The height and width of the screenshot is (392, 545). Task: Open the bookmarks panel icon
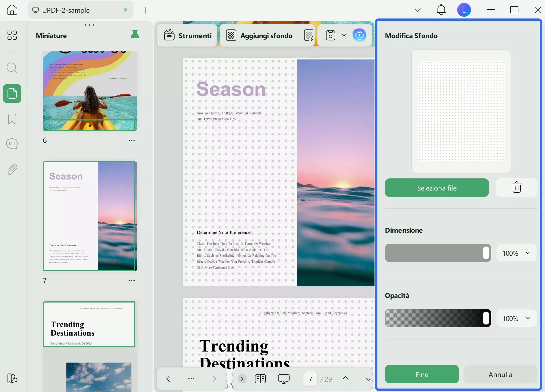[x=12, y=119]
